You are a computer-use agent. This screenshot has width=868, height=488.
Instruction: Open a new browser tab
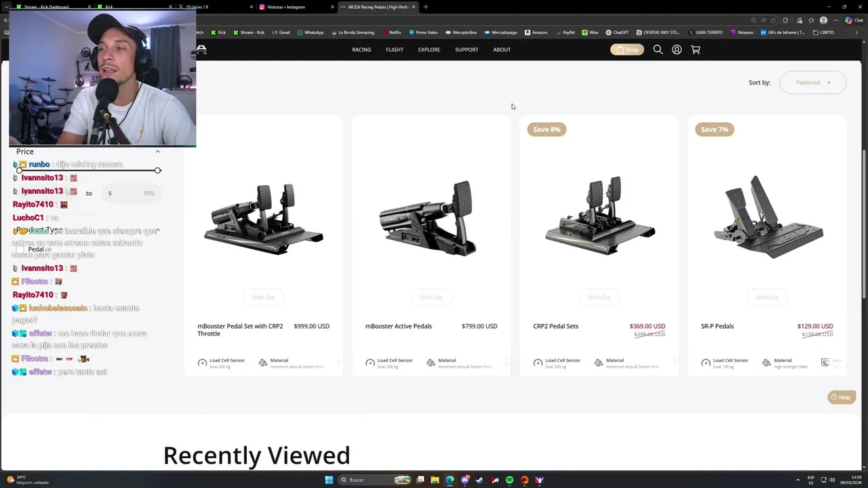[x=425, y=7]
